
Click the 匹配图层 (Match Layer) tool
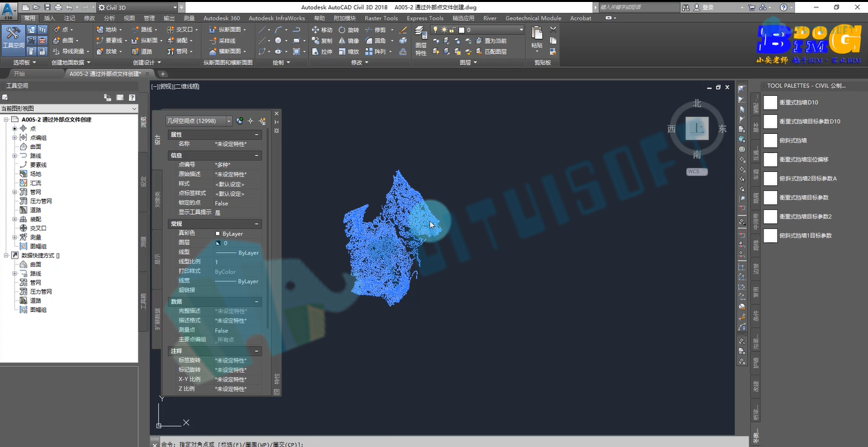[490, 51]
